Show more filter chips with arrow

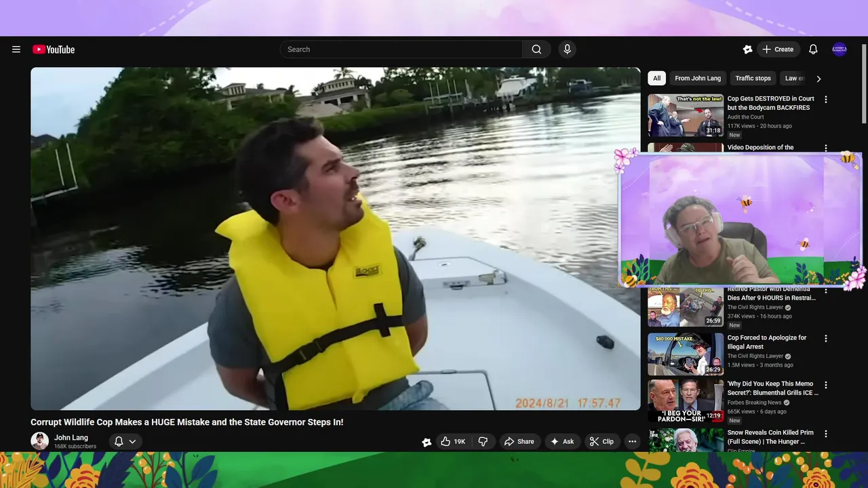click(x=818, y=79)
